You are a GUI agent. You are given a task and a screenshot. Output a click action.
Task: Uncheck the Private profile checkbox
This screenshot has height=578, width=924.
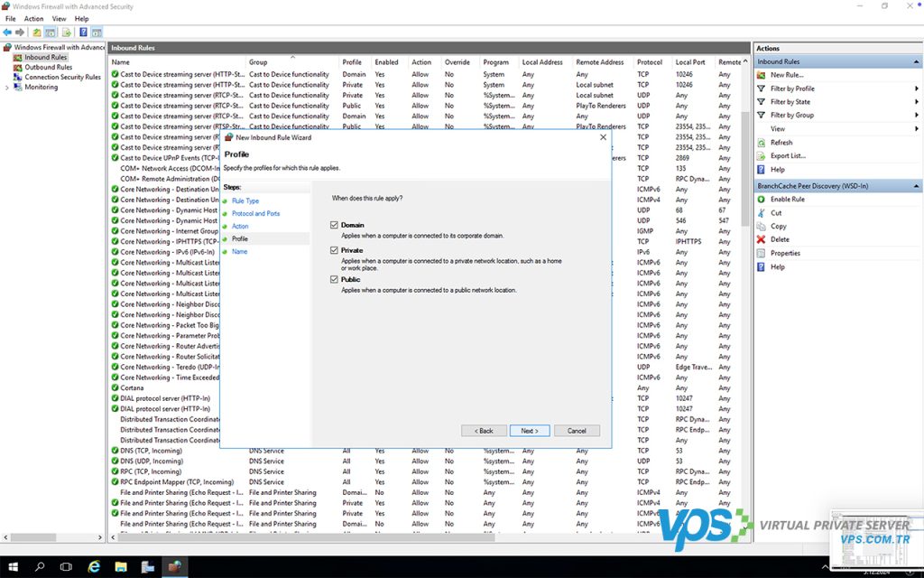click(334, 251)
